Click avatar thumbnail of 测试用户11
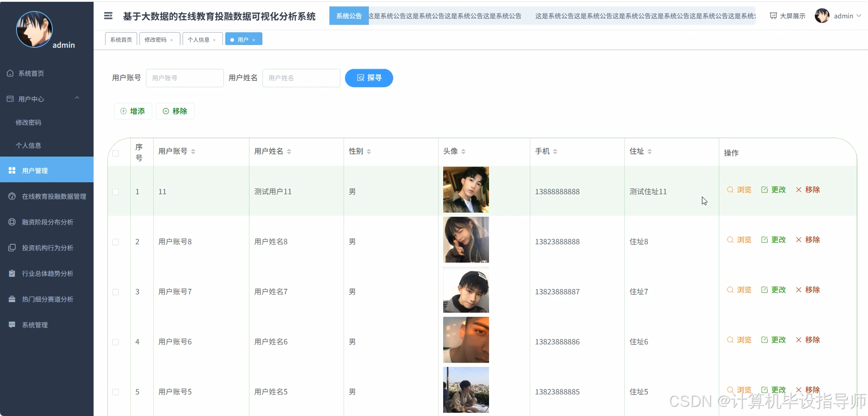Image resolution: width=868 pixels, height=416 pixels. click(466, 190)
